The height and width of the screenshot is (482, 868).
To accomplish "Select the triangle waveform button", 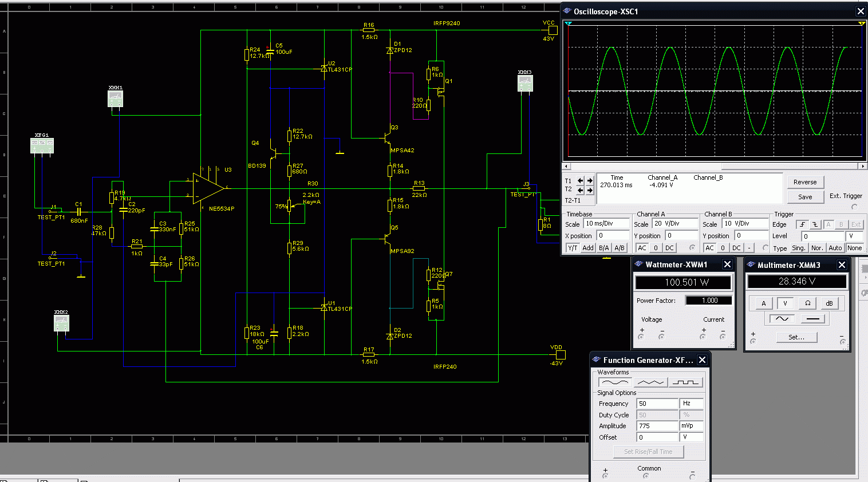I will point(650,382).
